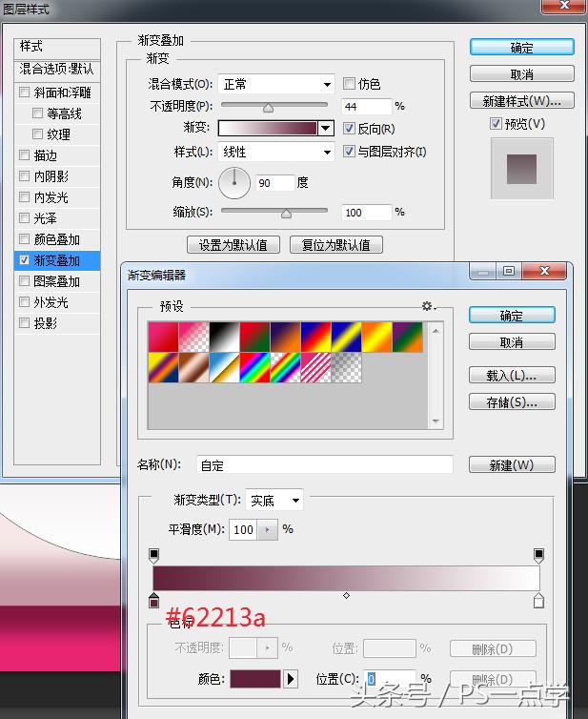Select the violet green orange gradient preset
Viewport: 588px width, 719px height.
click(407, 337)
